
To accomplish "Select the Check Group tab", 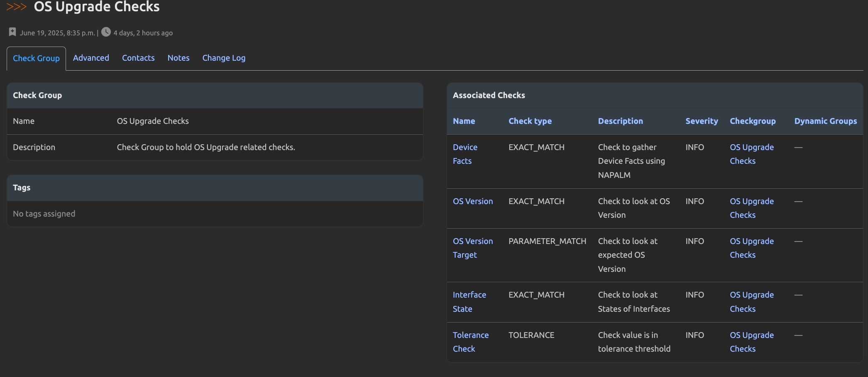I will [36, 58].
